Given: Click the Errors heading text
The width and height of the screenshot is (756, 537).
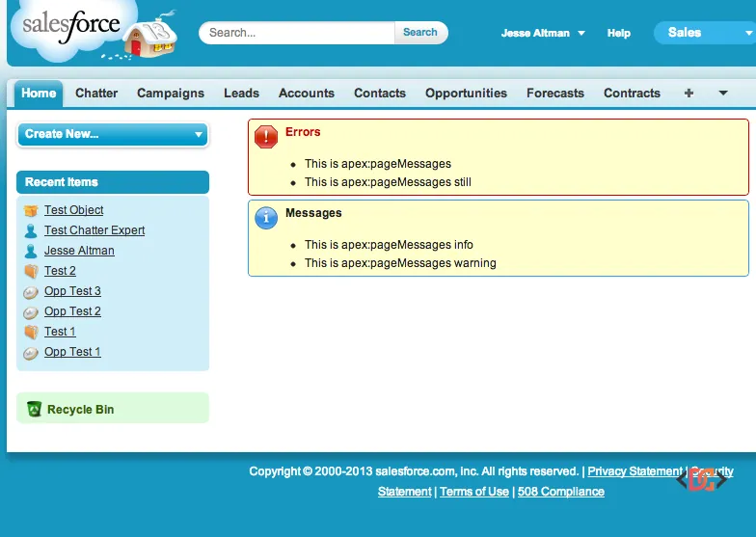Looking at the screenshot, I should point(303,132).
